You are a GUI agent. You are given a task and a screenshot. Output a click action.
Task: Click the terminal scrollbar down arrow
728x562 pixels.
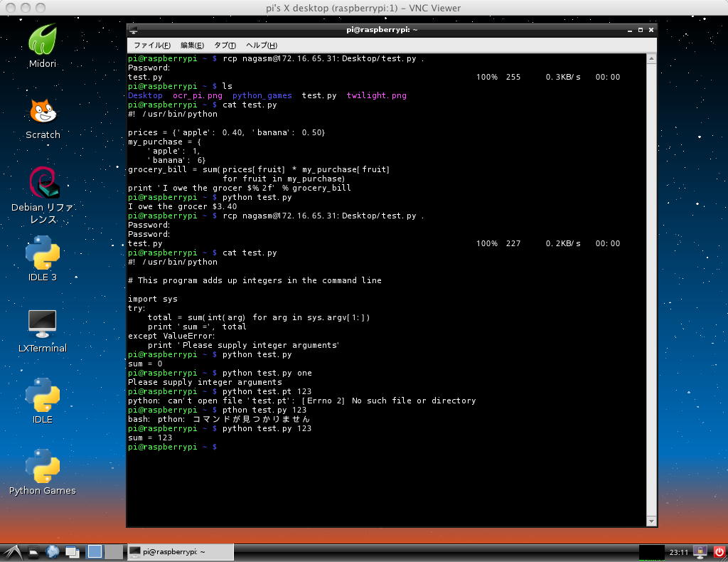[x=651, y=521]
